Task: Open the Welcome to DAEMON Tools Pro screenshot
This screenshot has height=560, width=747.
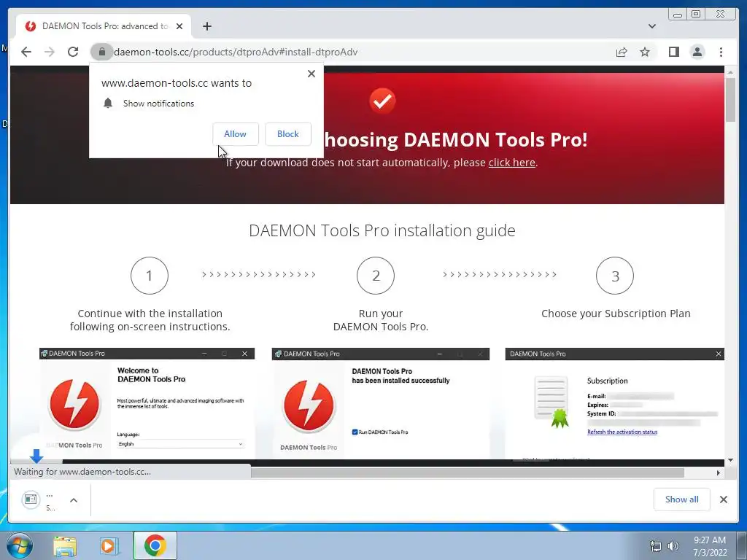Action: tap(147, 403)
